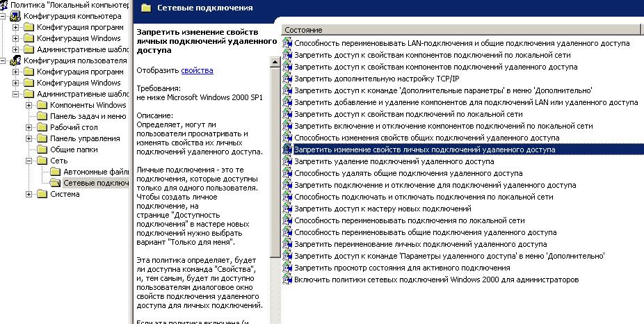This screenshot has width=644, height=324.
Task: Click the folder icon of 'Рабочий стол'
Action: [x=42, y=127]
